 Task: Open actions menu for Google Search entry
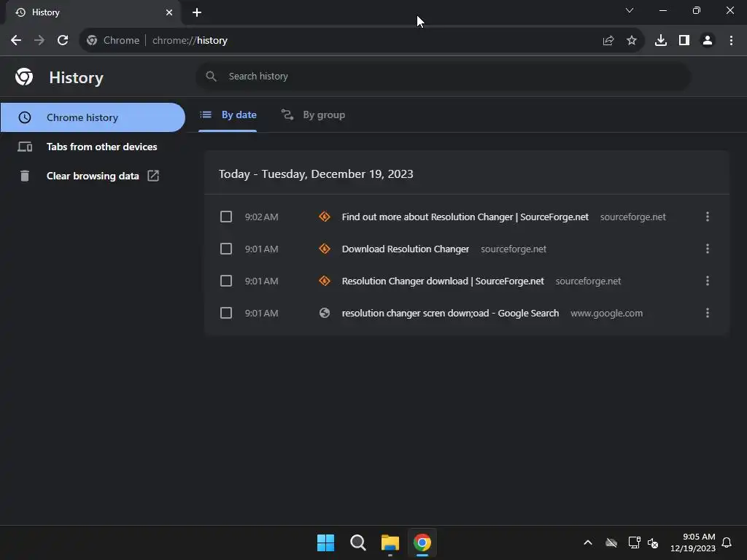click(x=708, y=313)
